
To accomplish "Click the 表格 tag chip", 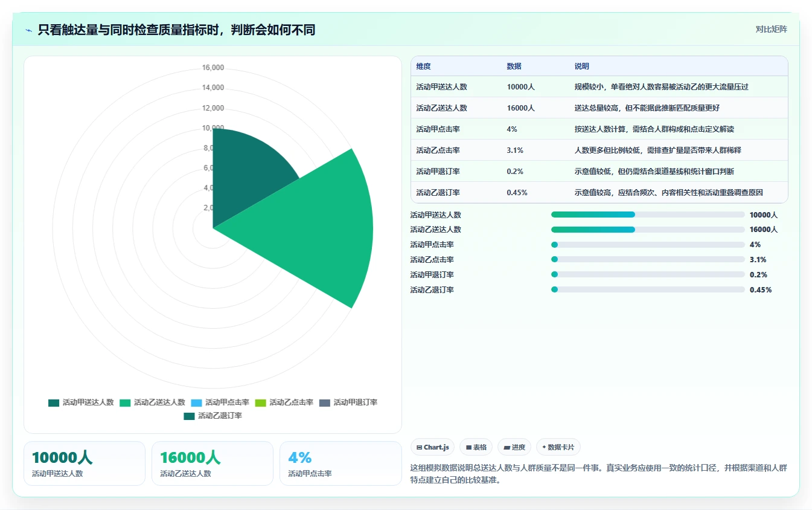I will click(x=476, y=447).
